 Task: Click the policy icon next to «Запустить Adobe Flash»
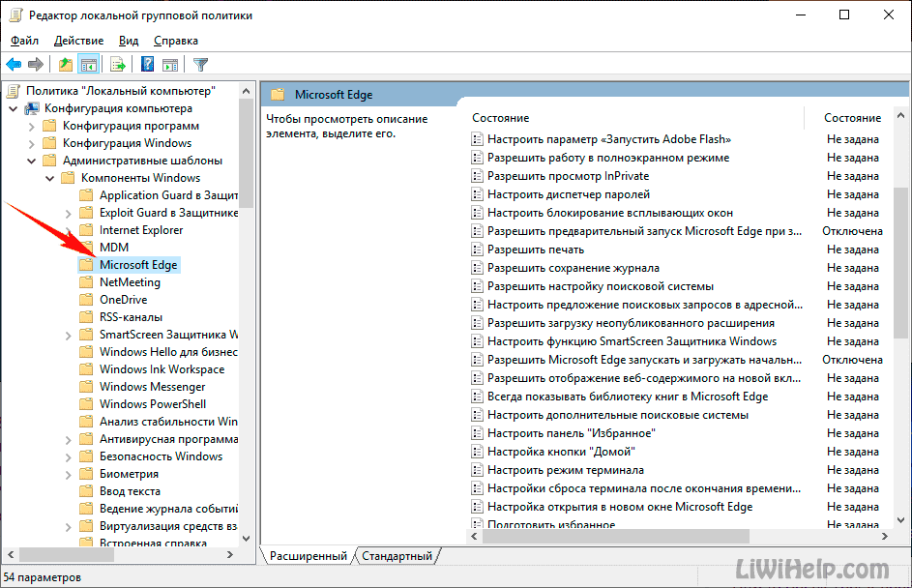(477, 139)
